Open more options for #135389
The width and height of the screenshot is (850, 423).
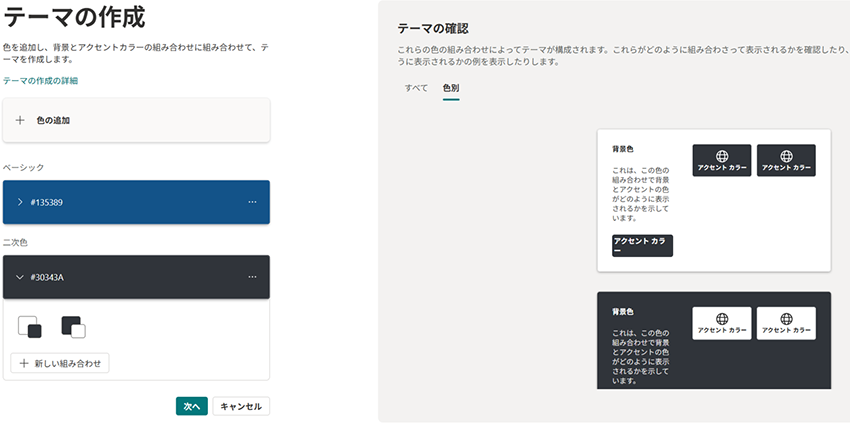pos(252,203)
